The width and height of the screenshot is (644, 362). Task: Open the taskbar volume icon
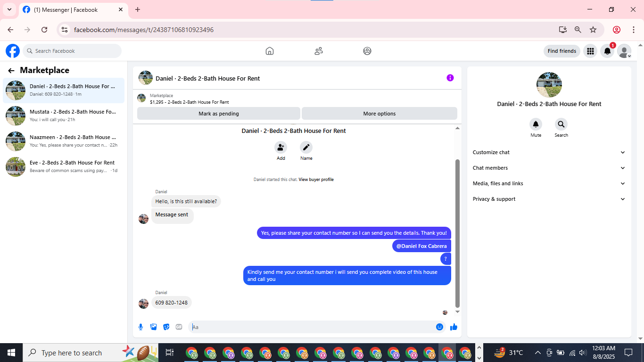pos(583,353)
